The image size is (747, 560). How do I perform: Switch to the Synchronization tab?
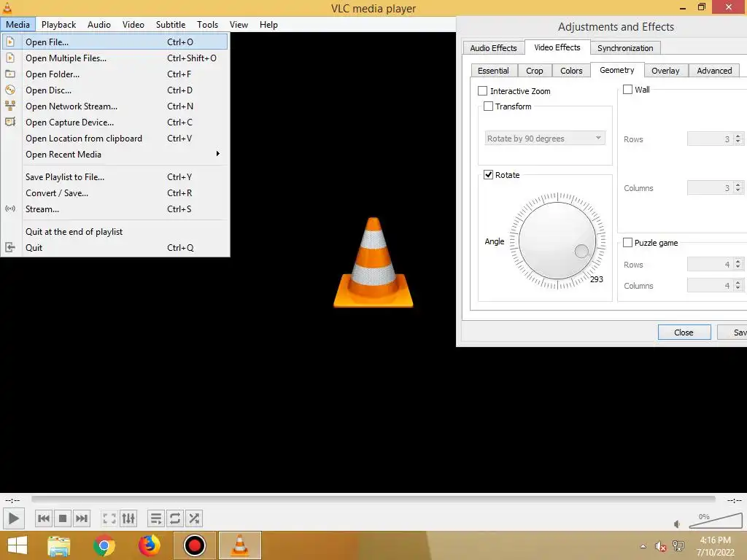[x=625, y=48]
